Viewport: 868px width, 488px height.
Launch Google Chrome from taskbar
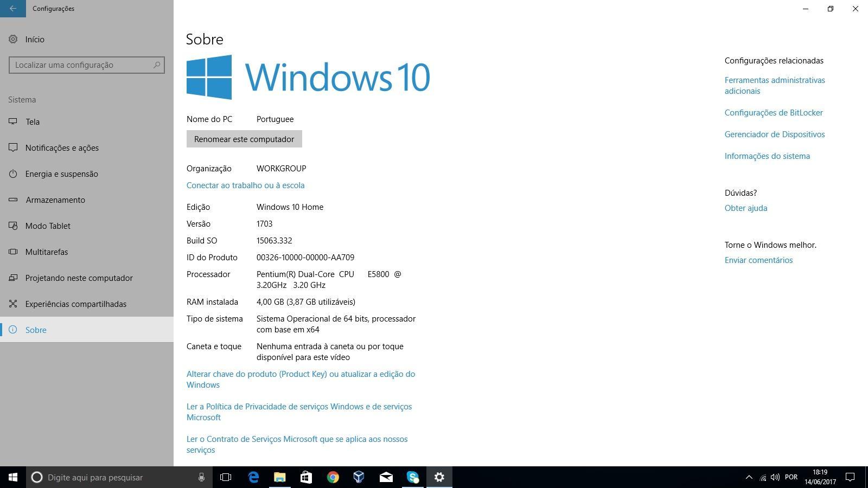click(333, 477)
